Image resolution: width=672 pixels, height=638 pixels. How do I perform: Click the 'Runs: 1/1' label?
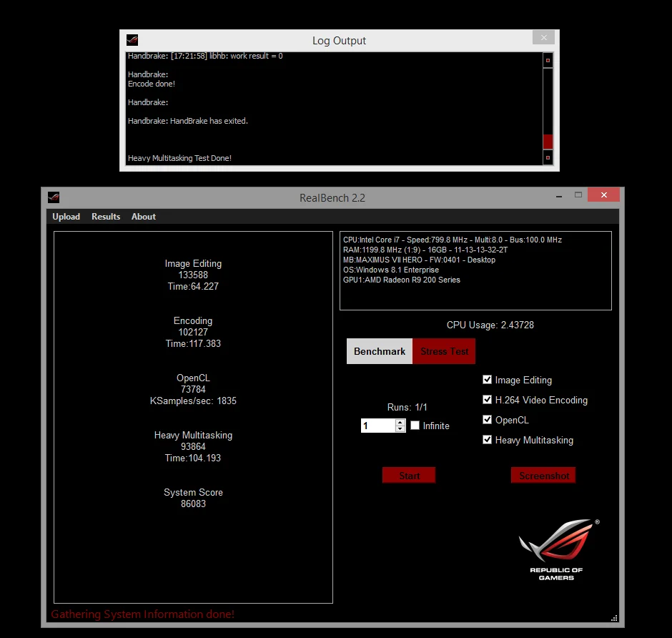407,407
